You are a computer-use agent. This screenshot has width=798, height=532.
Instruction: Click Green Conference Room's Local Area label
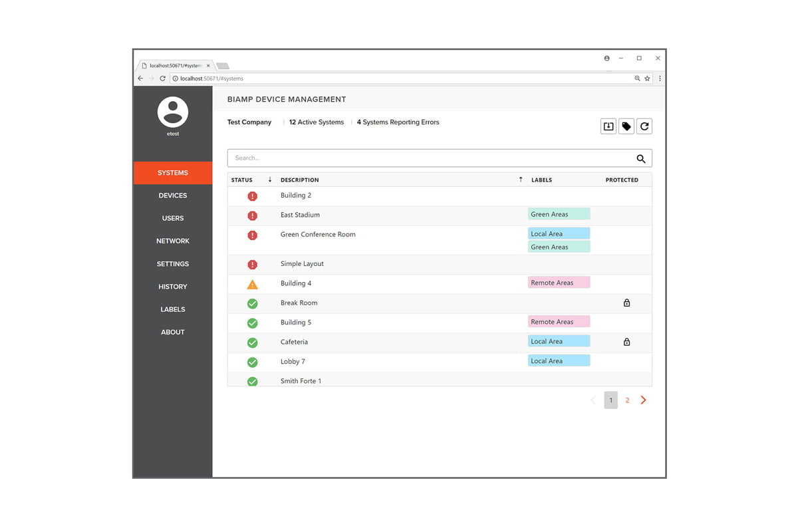[559, 233]
